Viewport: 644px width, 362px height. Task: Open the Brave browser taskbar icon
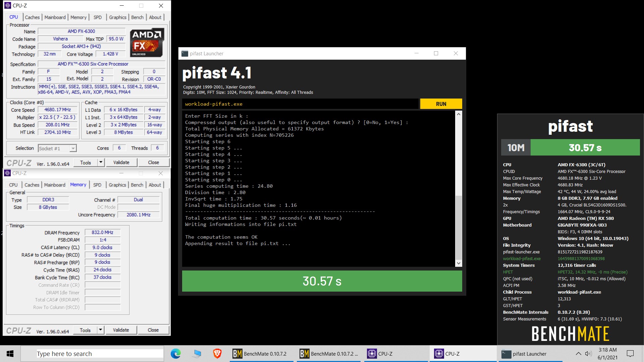pyautogui.click(x=217, y=354)
